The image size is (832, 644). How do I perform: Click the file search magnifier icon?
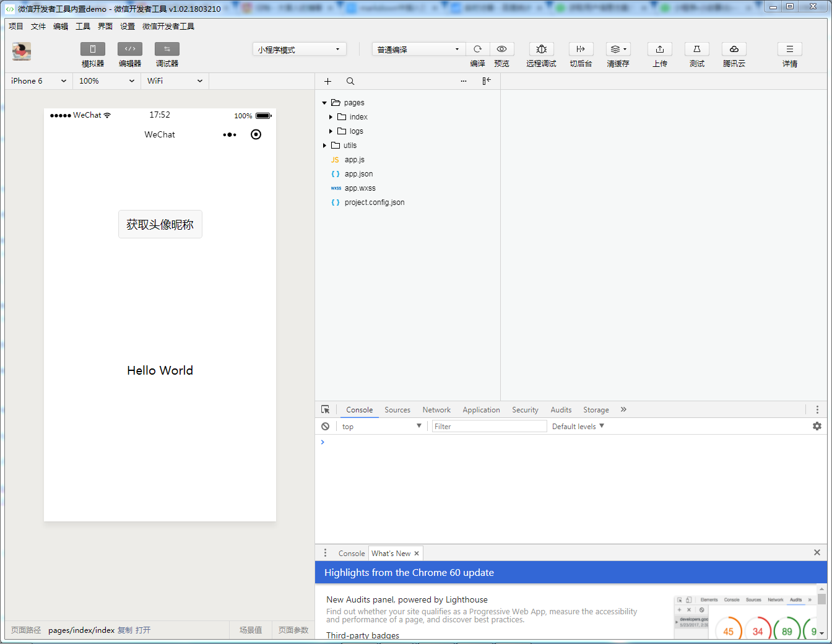point(350,81)
